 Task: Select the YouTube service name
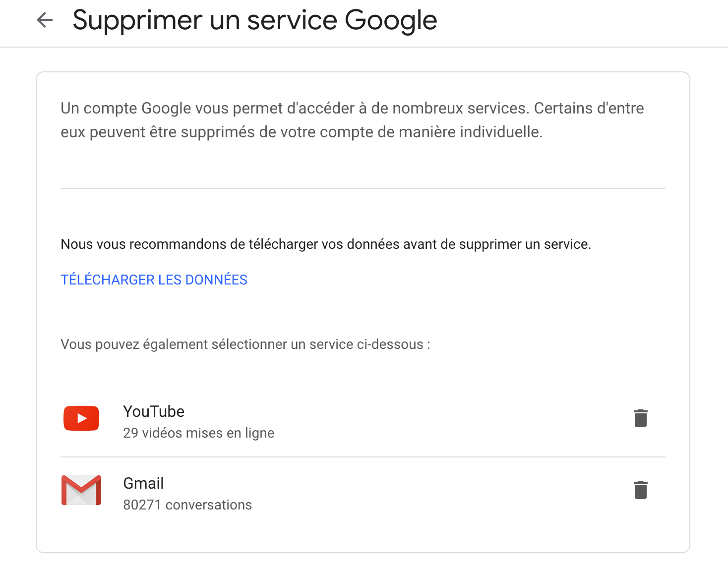[154, 411]
